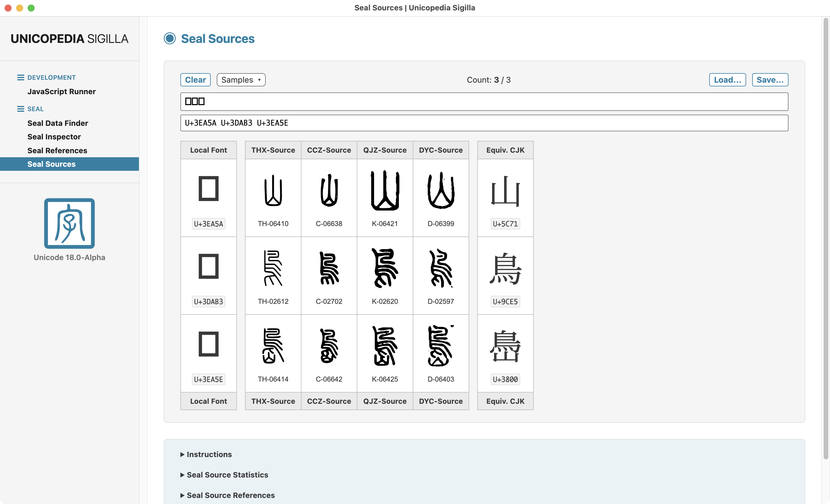
Task: Click the Unicopedia Sigilla seal logo
Action: 69,223
